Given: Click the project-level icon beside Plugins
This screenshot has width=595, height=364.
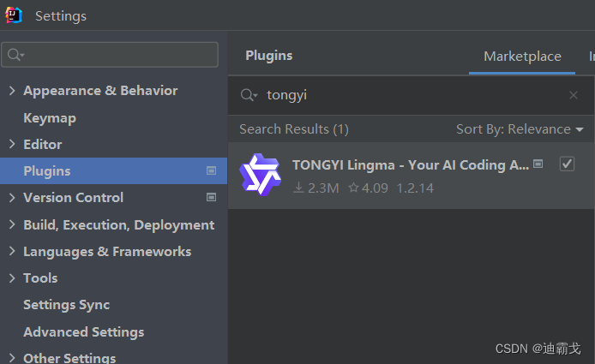Looking at the screenshot, I should [212, 170].
